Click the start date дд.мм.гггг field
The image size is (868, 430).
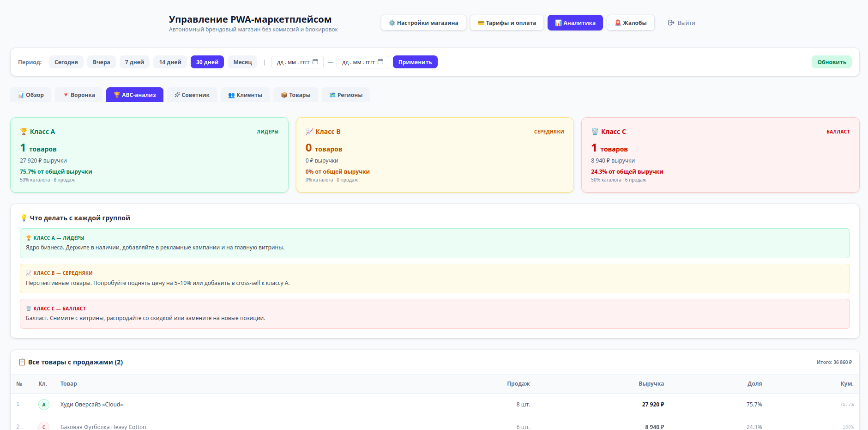pyautogui.click(x=297, y=62)
